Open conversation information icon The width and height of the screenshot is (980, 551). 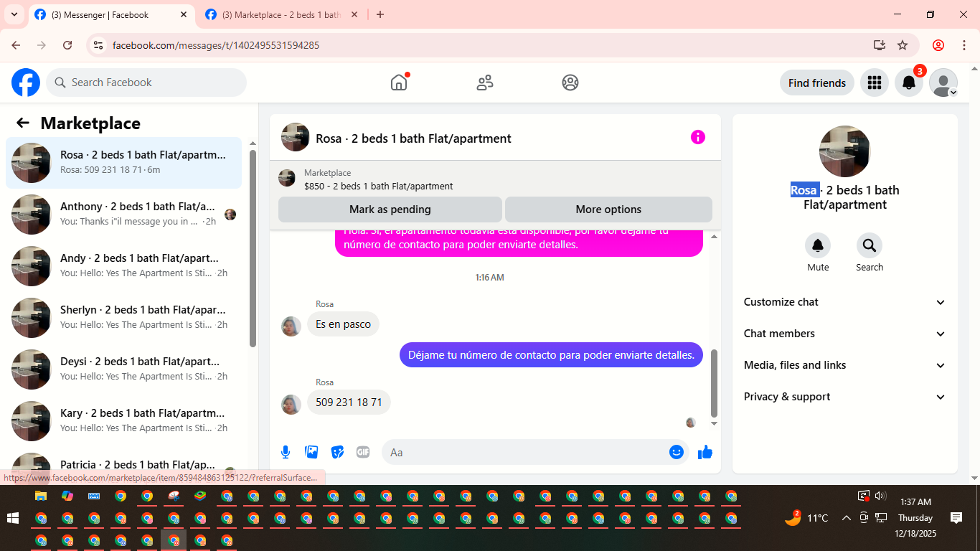[x=698, y=137]
